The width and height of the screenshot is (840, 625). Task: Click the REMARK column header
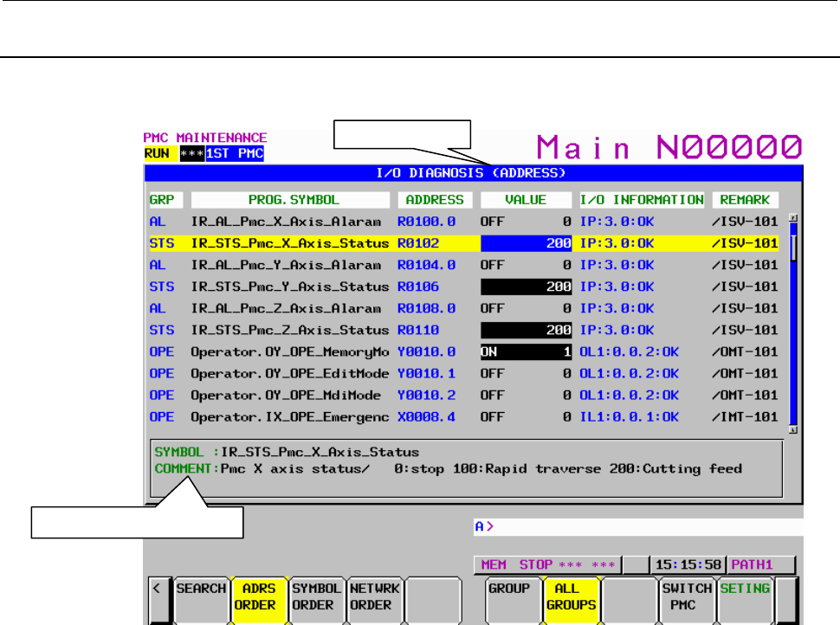coord(745,200)
